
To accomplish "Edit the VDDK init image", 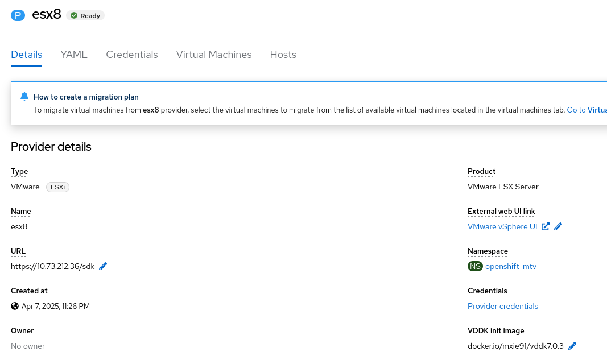I will [x=572, y=346].
